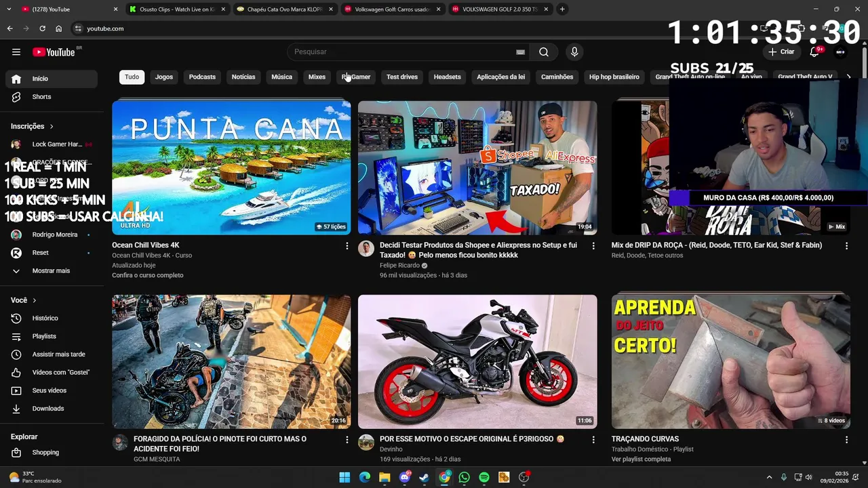The height and width of the screenshot is (488, 868).
Task: Open WhatsApp from the taskbar
Action: pyautogui.click(x=464, y=477)
